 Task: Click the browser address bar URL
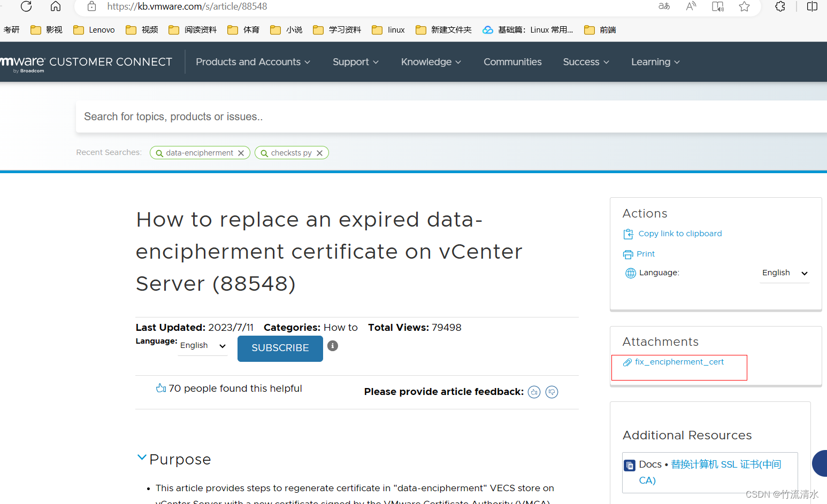[187, 6]
